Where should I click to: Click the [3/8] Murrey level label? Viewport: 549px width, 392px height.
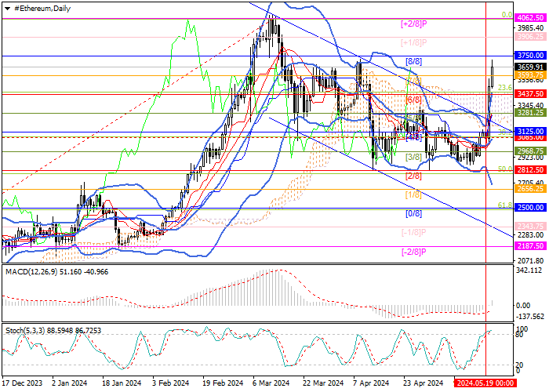coord(413,157)
